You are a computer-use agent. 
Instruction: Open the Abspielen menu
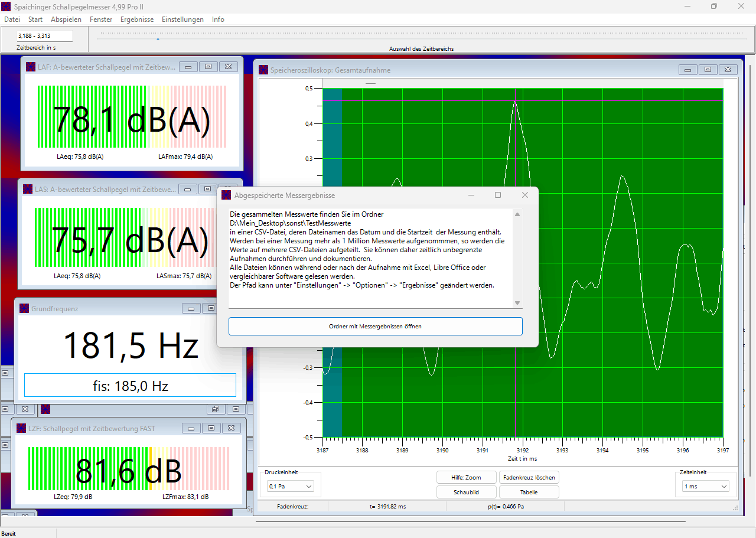(66, 19)
